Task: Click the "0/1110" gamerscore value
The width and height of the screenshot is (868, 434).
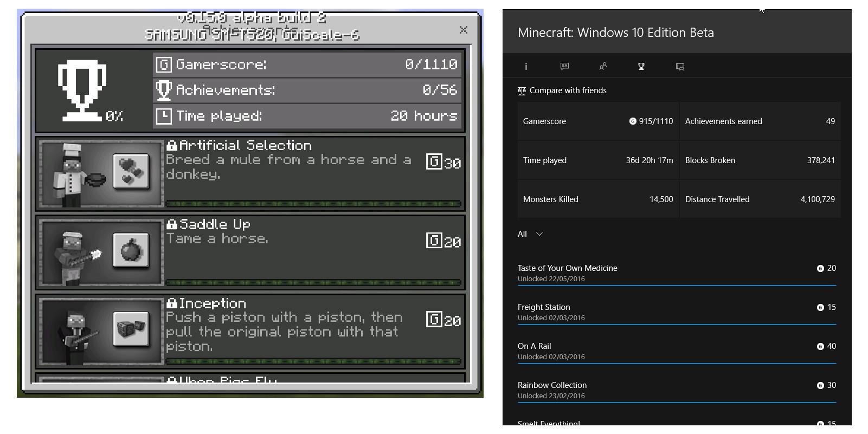Action: pyautogui.click(x=431, y=64)
